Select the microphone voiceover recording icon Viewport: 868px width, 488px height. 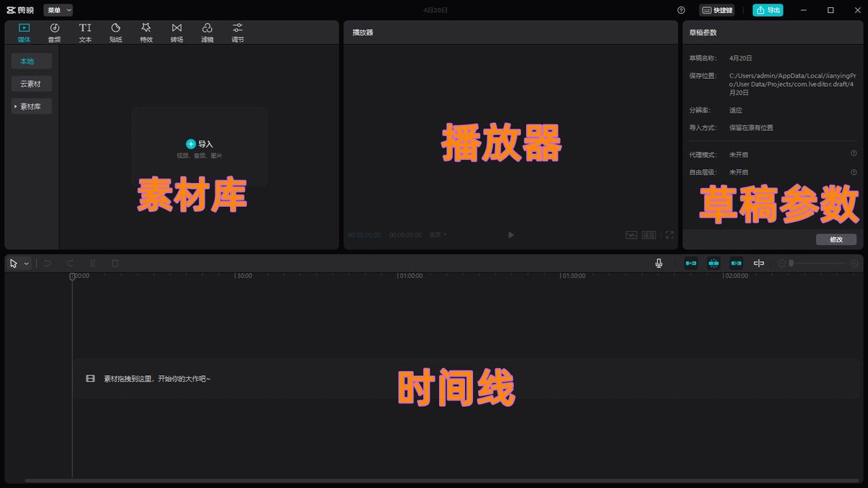pyautogui.click(x=658, y=262)
